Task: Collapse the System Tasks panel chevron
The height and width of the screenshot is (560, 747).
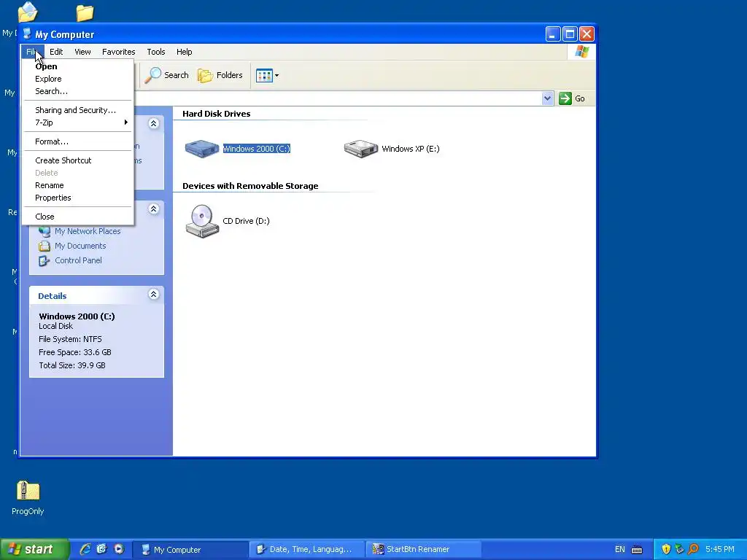Action: 153,124
